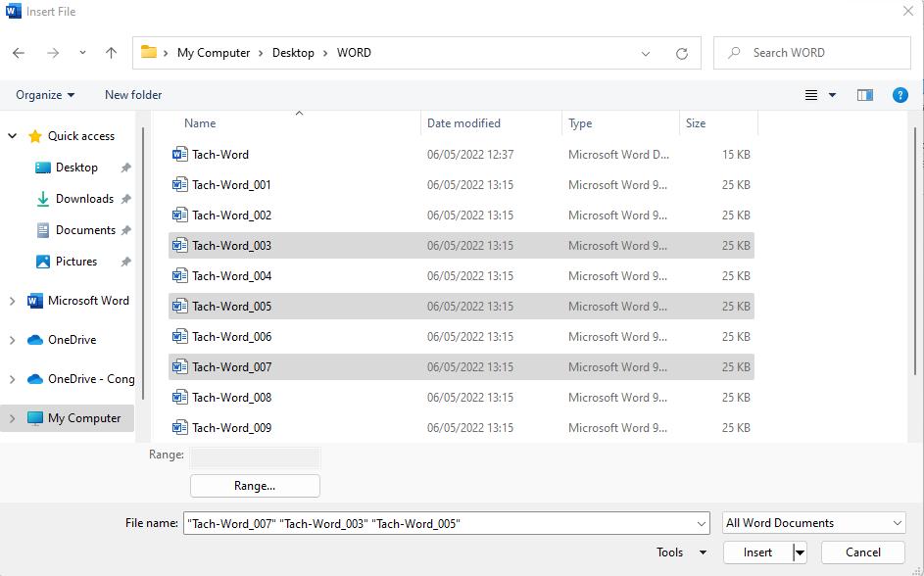The width and height of the screenshot is (924, 576).
Task: Unpin the Desktop entry from Quick access
Action: 125,168
